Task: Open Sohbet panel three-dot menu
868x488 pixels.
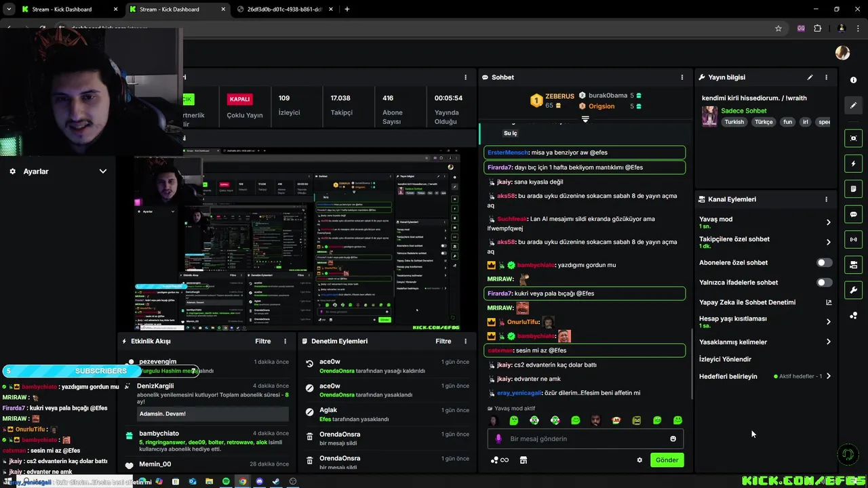Action: [x=682, y=77]
